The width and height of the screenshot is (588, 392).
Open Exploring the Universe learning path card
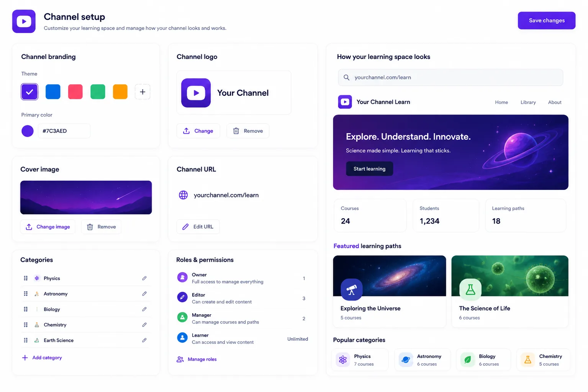[390, 291]
